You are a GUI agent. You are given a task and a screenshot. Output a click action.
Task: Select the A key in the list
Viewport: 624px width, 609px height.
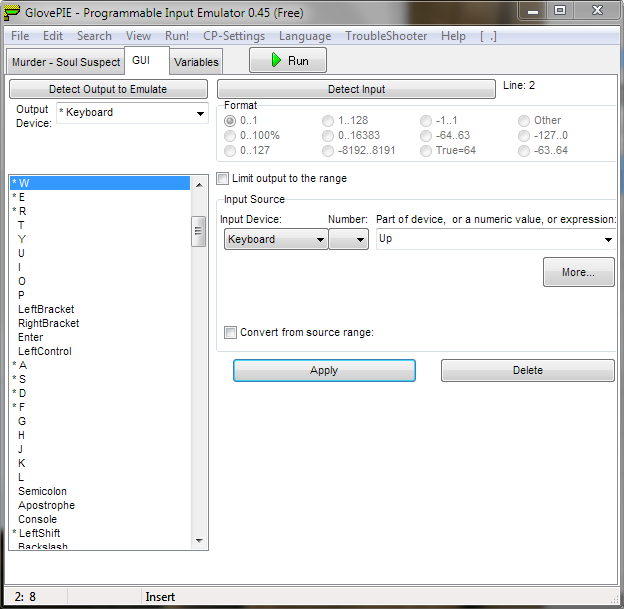(100, 365)
